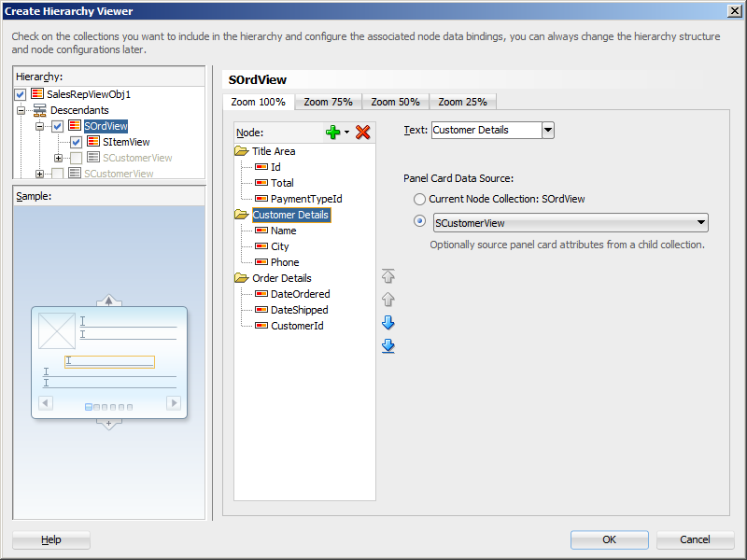Select the radio button beside the SCustomerView dropdown
747x560 pixels.
point(419,221)
